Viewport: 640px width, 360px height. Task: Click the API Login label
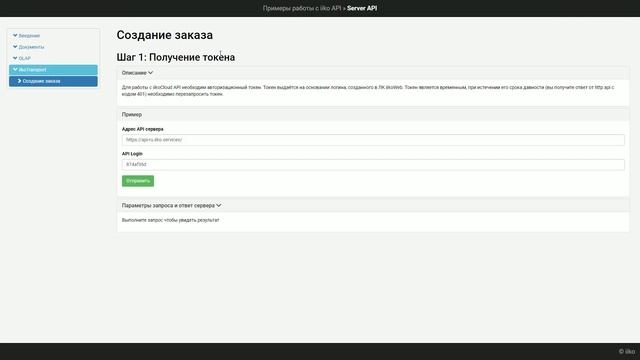click(132, 154)
